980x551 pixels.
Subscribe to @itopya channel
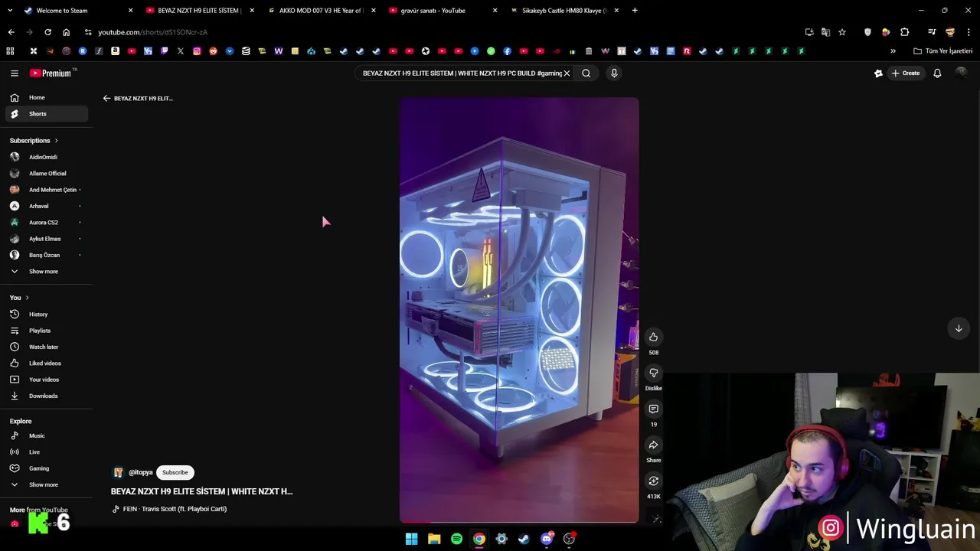point(175,472)
